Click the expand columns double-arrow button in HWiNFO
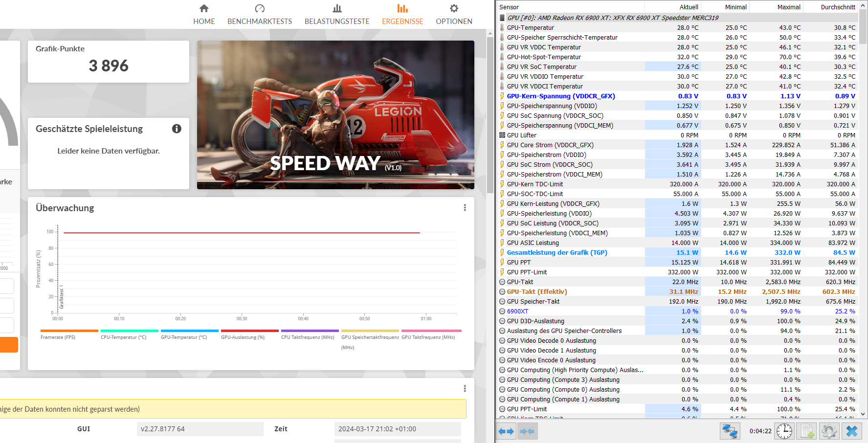The height and width of the screenshot is (443, 868). [506, 431]
